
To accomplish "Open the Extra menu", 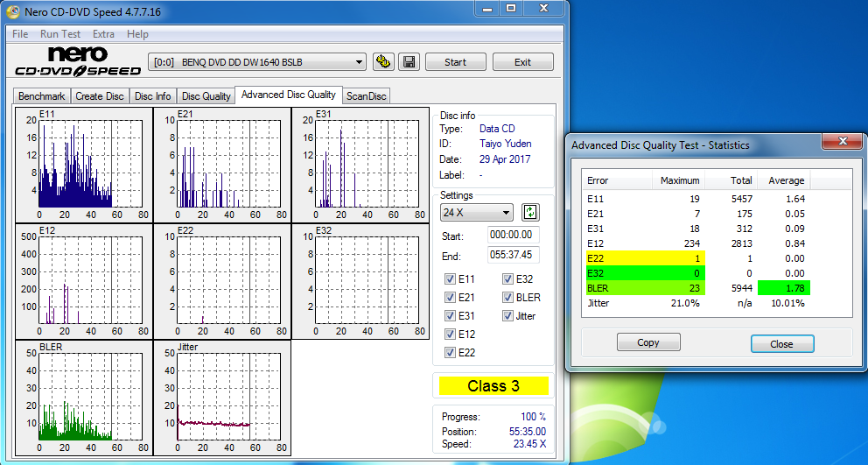I will (103, 34).
